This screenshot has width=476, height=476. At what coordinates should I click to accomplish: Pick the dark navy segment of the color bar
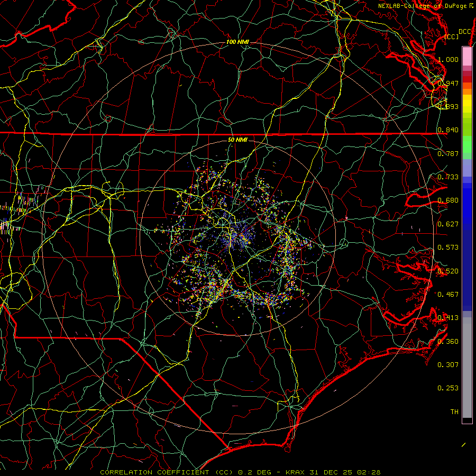[x=467, y=270]
